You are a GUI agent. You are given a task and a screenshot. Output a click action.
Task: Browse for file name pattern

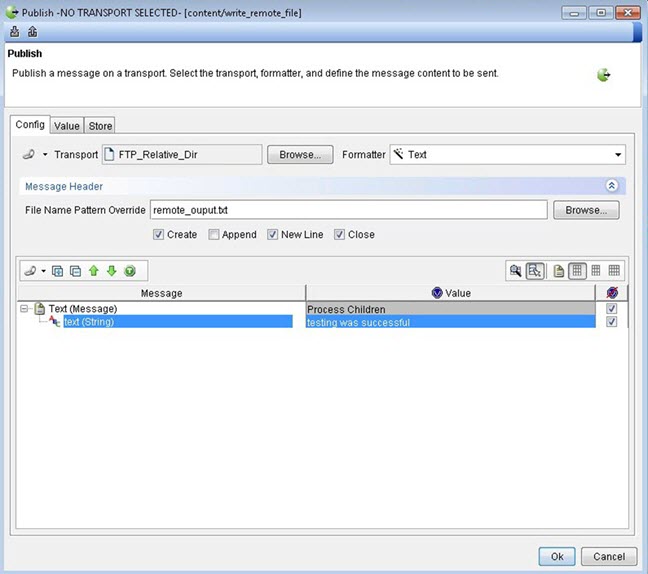point(586,210)
